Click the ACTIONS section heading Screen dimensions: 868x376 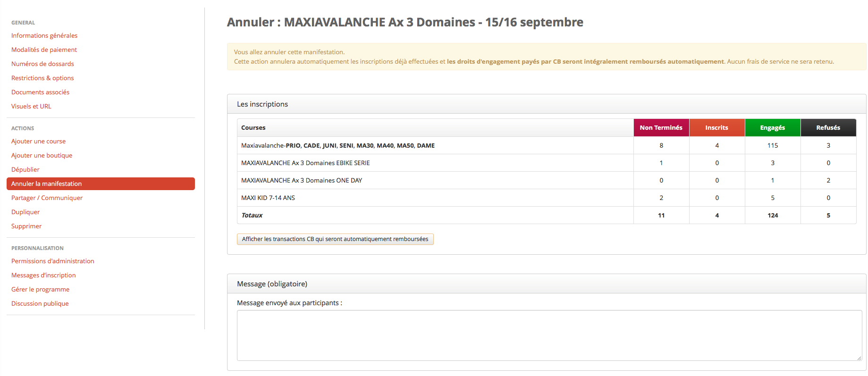(x=23, y=128)
